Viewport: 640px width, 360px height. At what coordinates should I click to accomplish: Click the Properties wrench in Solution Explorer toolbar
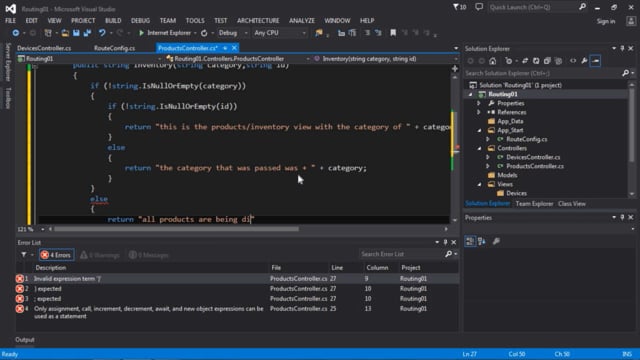[x=584, y=61]
